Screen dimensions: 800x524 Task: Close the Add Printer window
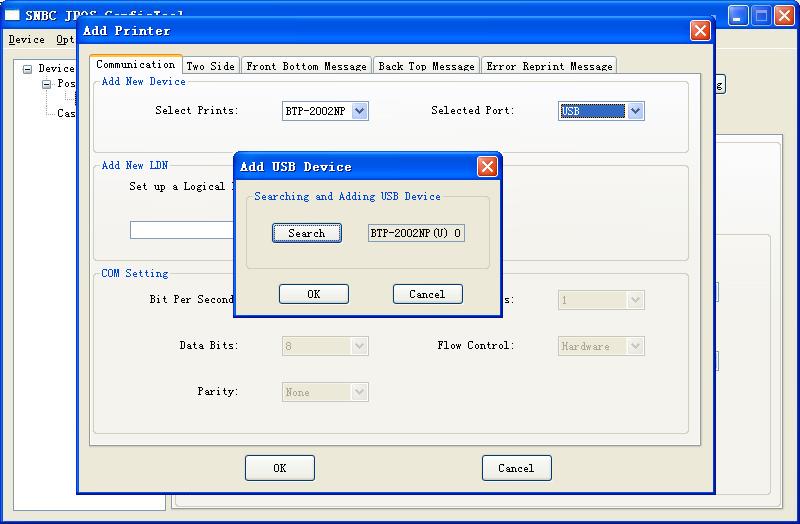point(700,31)
